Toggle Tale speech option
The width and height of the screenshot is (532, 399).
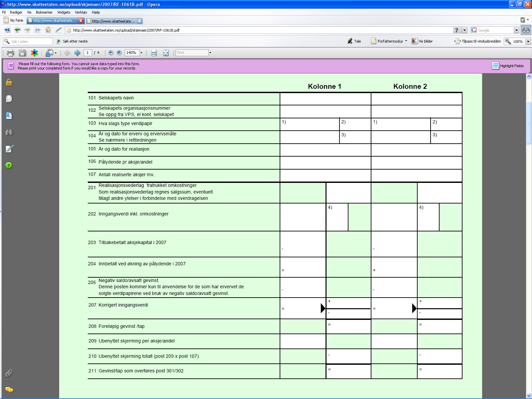click(x=354, y=41)
